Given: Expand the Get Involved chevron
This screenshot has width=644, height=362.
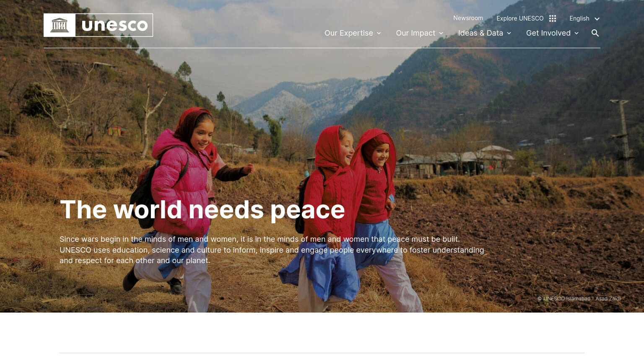Looking at the screenshot, I should [x=576, y=34].
